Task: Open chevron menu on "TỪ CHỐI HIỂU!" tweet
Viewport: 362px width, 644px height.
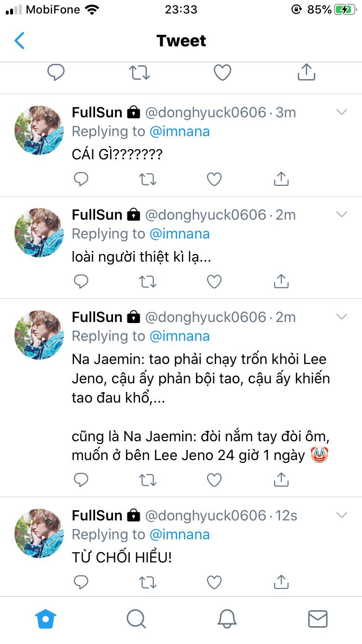Action: point(342,516)
